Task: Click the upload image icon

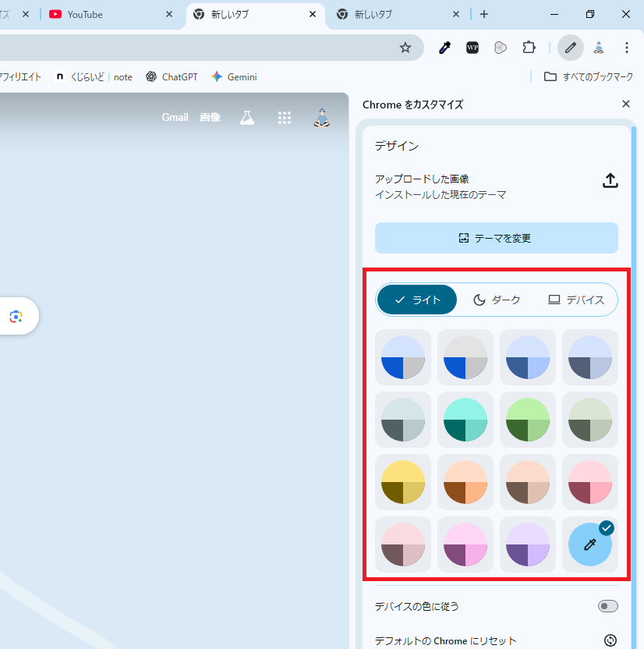Action: tap(610, 180)
